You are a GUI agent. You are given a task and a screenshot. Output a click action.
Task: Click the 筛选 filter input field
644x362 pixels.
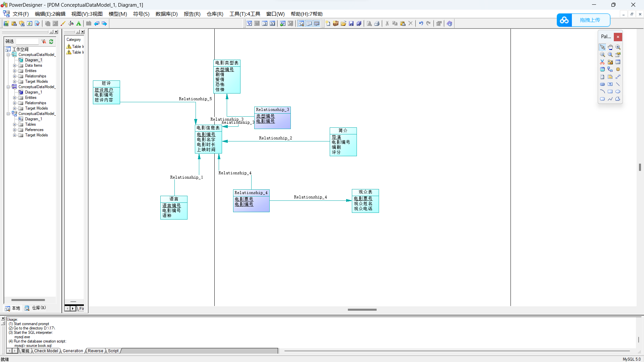coord(28,42)
